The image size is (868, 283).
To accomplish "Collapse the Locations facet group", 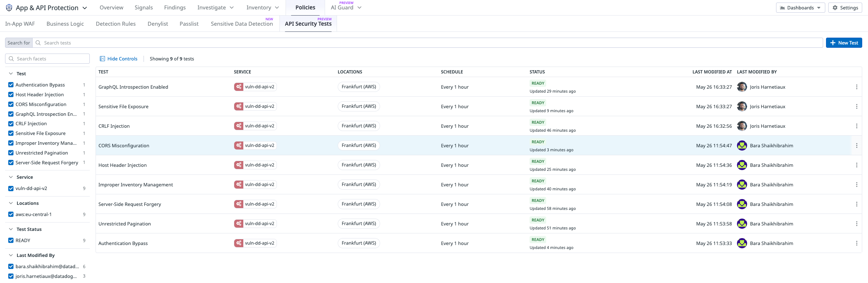I will point(11,203).
